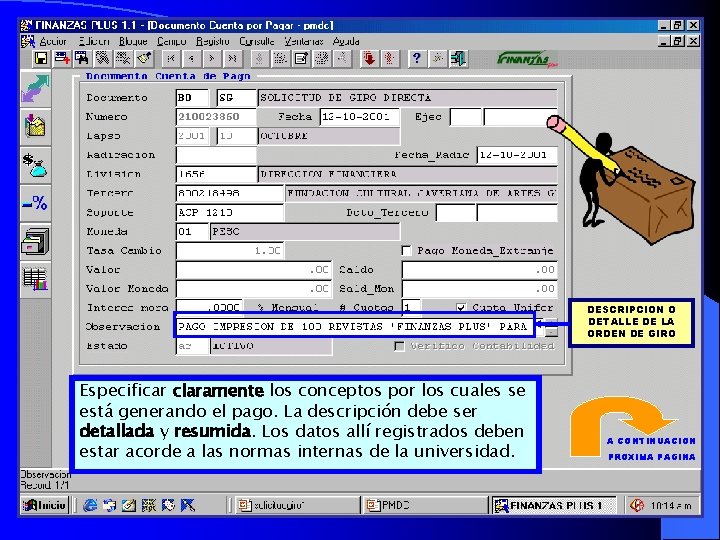The width and height of the screenshot is (720, 540).
Task: Click the clear brush toolbar icon
Action: 144,59
